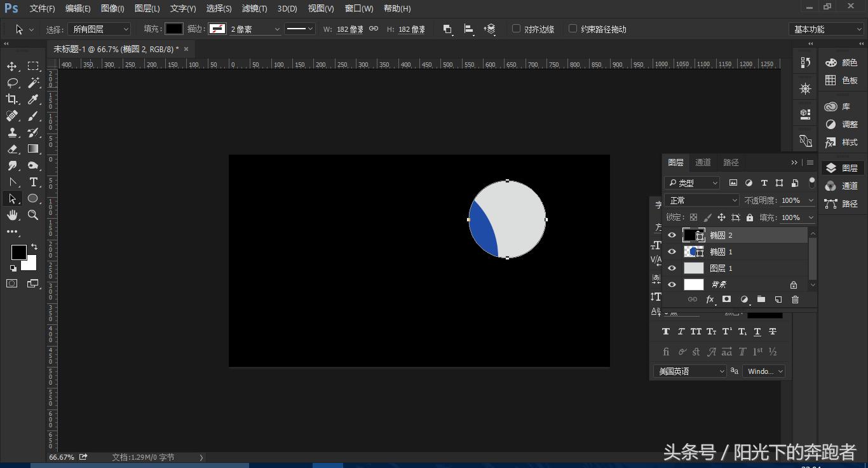Switch to the 通道 tab in Layers panel
Screen dimensions: 868x468
click(703, 162)
